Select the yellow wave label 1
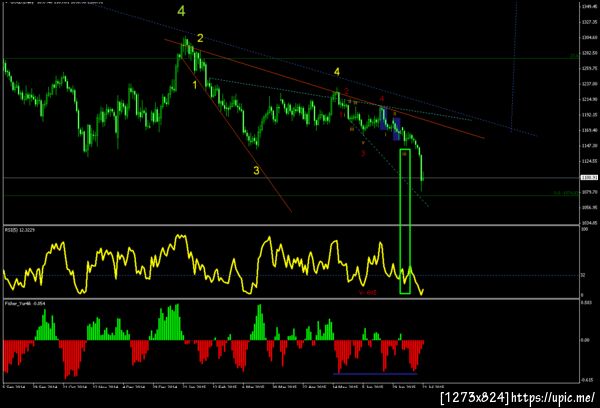Image resolution: width=600 pixels, height=408 pixels. click(x=195, y=85)
